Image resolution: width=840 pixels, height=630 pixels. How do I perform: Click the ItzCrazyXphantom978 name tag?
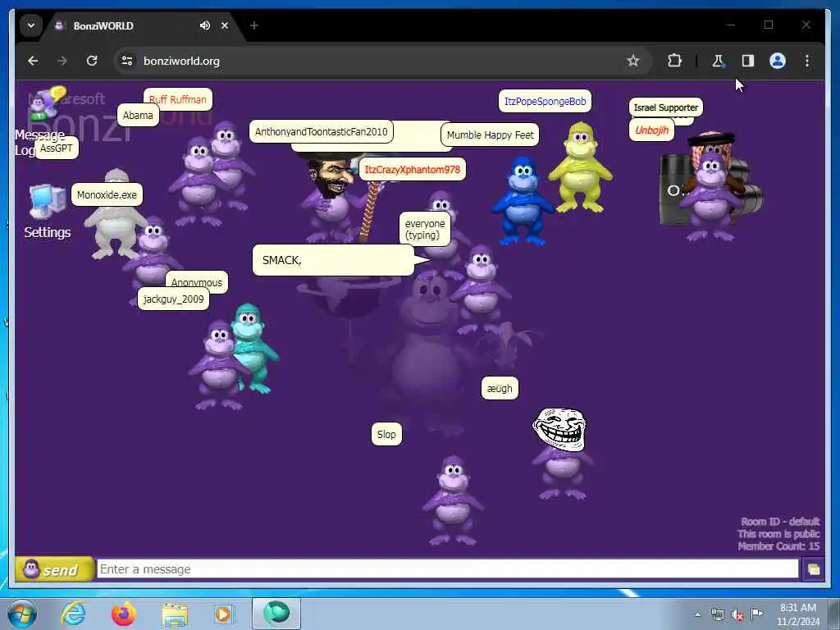pos(412,169)
